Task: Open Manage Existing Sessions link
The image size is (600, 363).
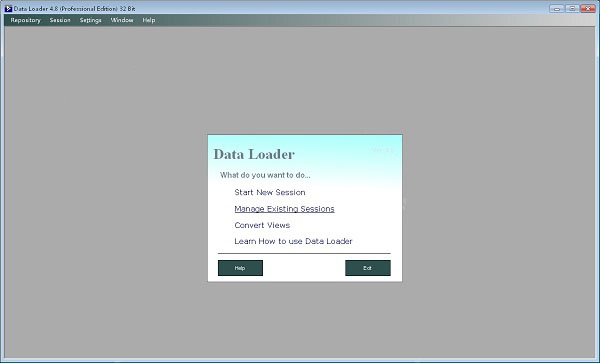Action: (284, 209)
